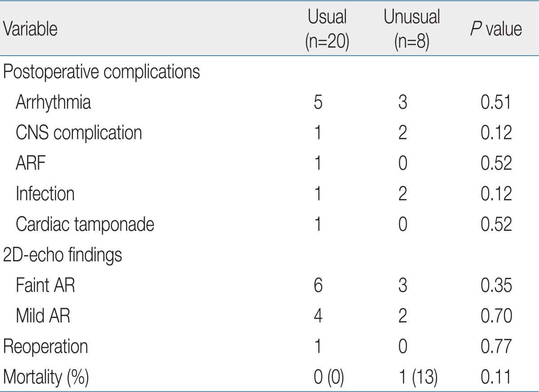Click the Reoperation row label
This screenshot has height=392, width=539.
[45, 347]
